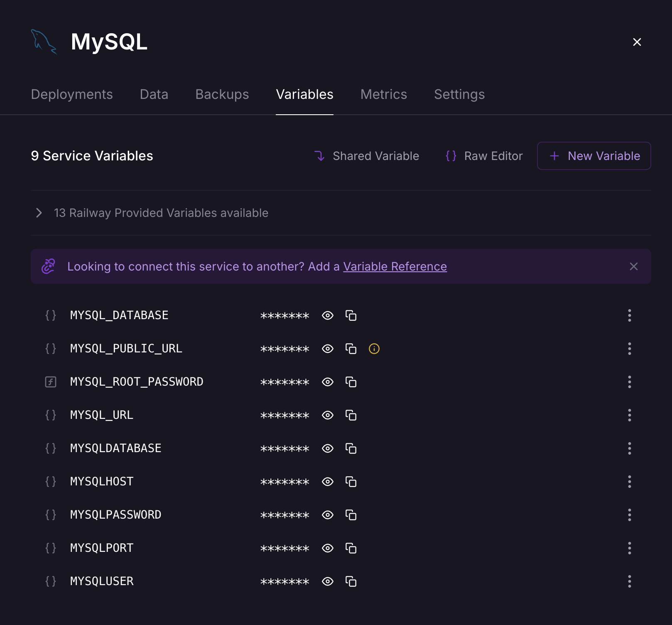View the Metrics tab
Viewport: 672px width, 625px height.
pyautogui.click(x=384, y=94)
